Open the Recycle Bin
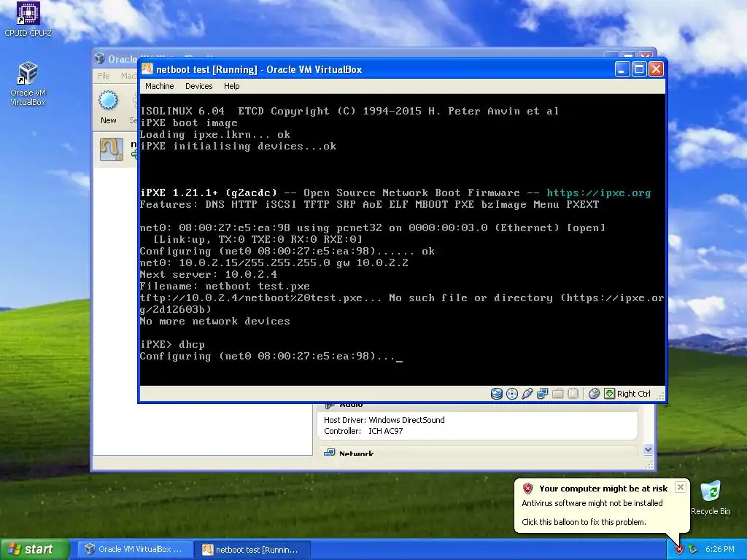747x560 pixels. point(711,497)
